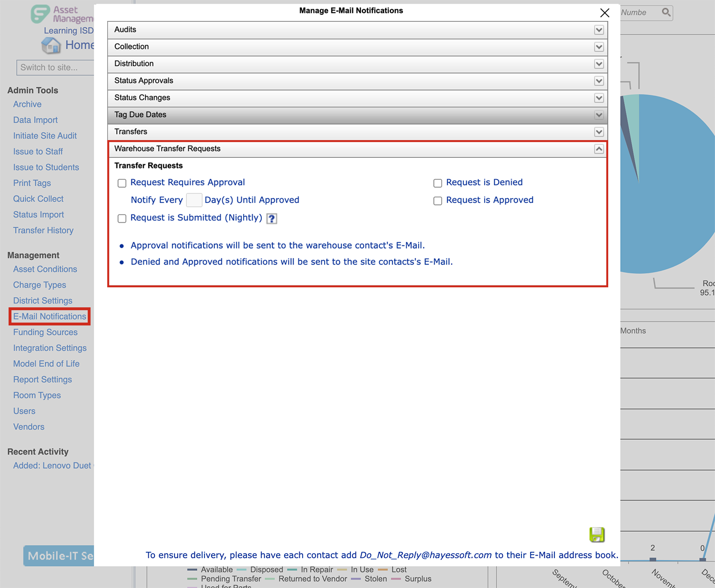Open Print Tags

[x=32, y=183]
